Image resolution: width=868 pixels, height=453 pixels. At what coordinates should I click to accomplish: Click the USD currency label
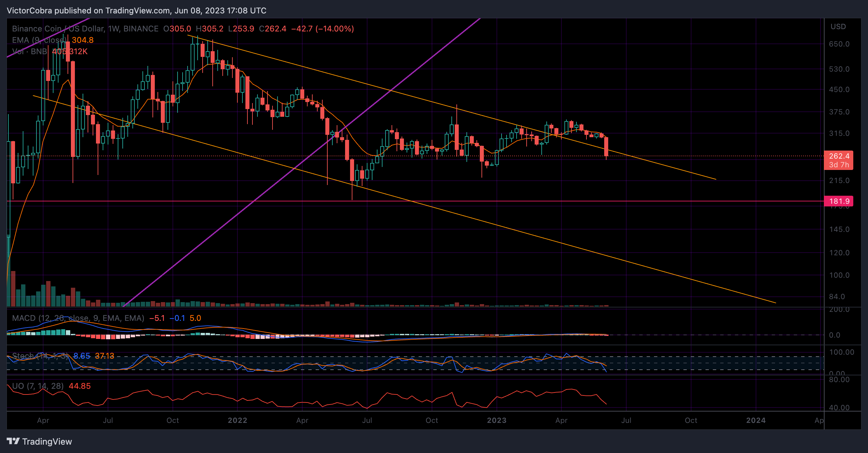point(838,27)
